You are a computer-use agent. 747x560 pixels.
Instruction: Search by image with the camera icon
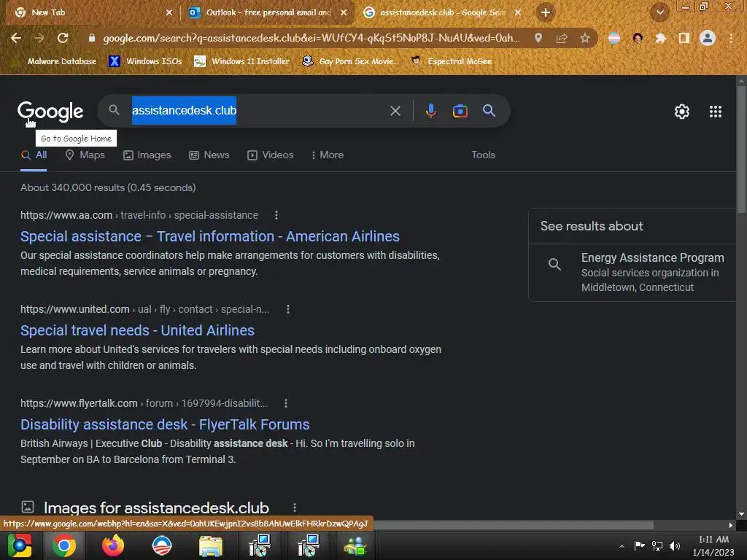tap(460, 111)
